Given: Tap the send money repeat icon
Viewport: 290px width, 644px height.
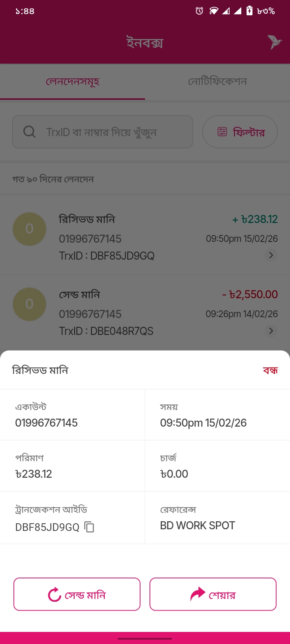Looking at the screenshot, I should coord(54,594).
